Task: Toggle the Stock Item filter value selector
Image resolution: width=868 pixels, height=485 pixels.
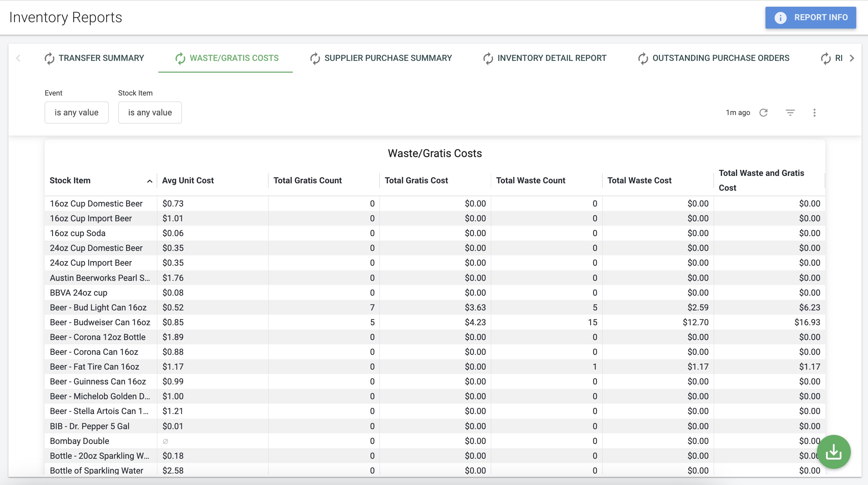Action: click(x=150, y=112)
